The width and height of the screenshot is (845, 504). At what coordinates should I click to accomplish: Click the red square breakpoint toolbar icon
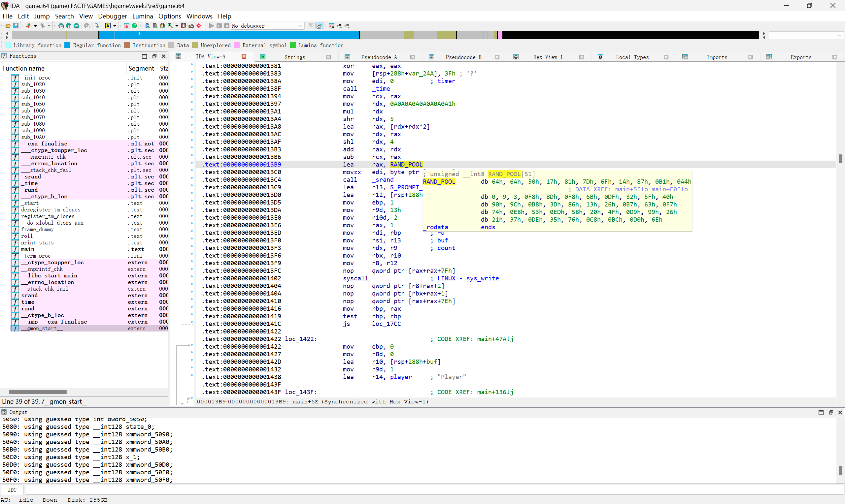point(184,26)
